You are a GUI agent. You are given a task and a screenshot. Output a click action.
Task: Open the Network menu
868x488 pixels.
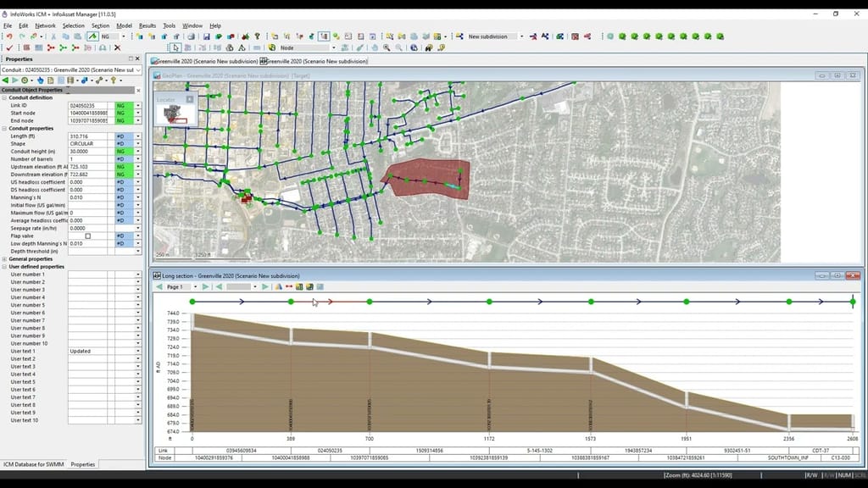[x=46, y=25]
